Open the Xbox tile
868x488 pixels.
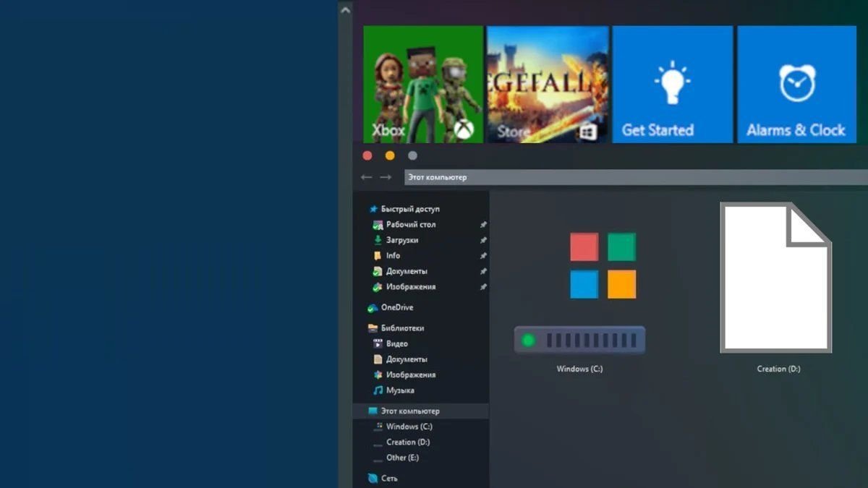423,85
